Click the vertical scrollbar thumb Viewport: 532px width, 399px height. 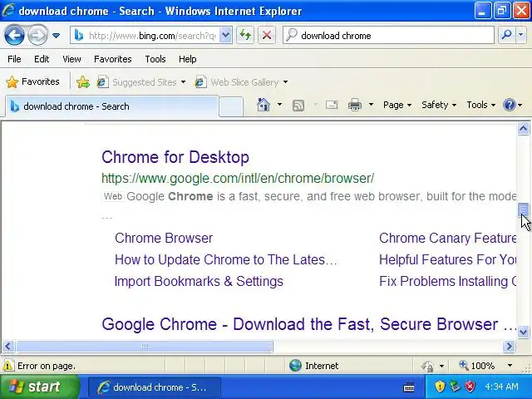coord(523,209)
